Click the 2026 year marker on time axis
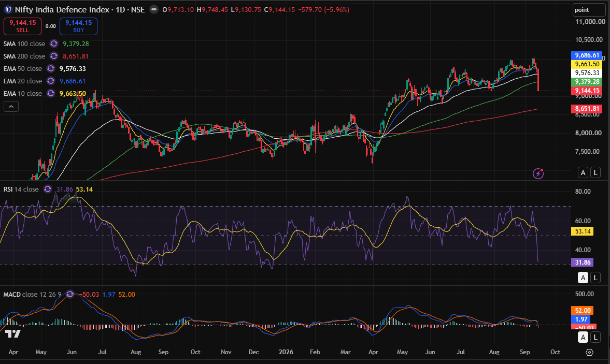Viewport: 610px width, 364px height. (x=286, y=352)
